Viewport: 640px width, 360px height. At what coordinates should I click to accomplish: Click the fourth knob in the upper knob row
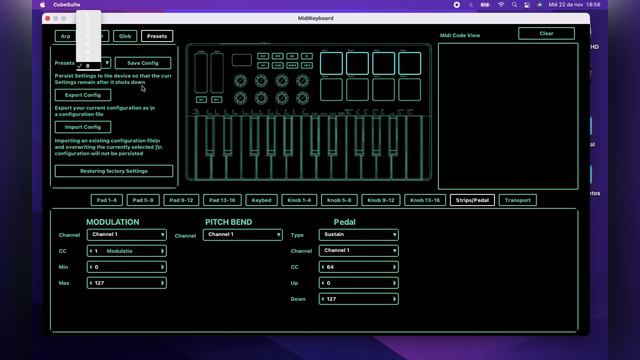coord(302,81)
